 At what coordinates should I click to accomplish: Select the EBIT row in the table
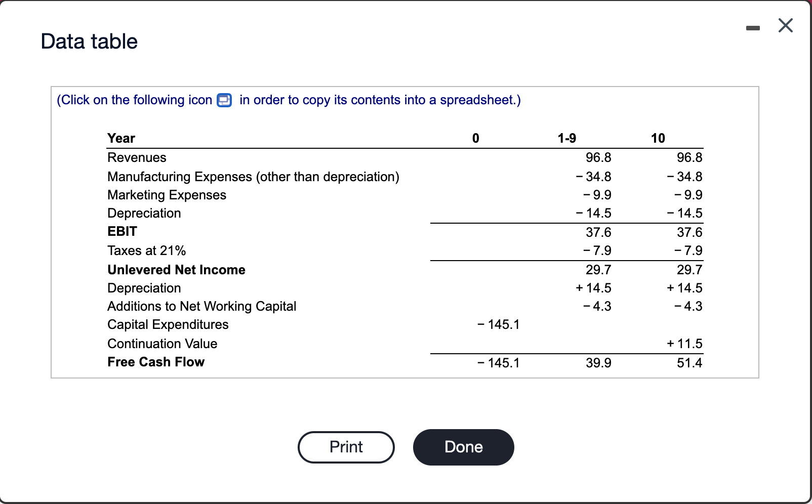(x=121, y=231)
